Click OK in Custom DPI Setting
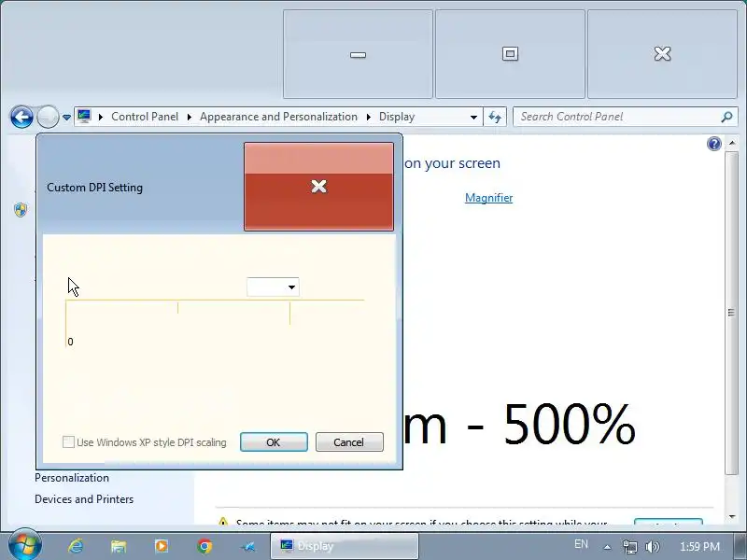Image resolution: width=747 pixels, height=560 pixels. pyautogui.click(x=274, y=441)
